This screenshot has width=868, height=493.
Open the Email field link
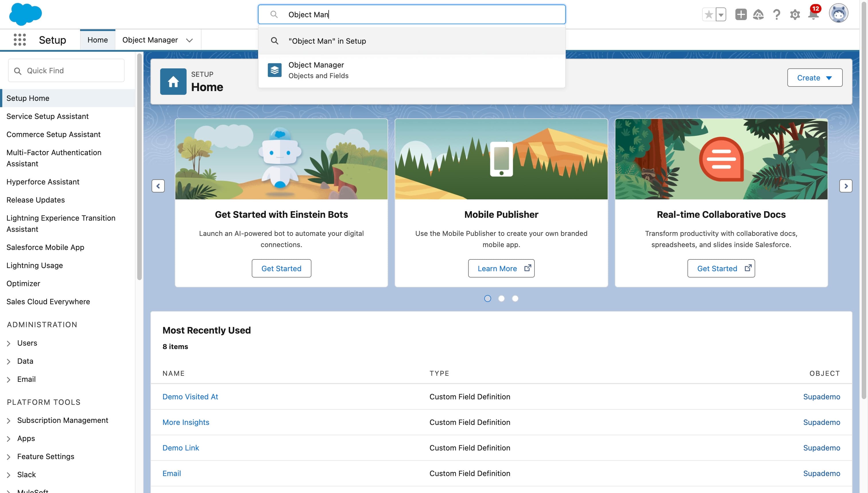tap(171, 473)
